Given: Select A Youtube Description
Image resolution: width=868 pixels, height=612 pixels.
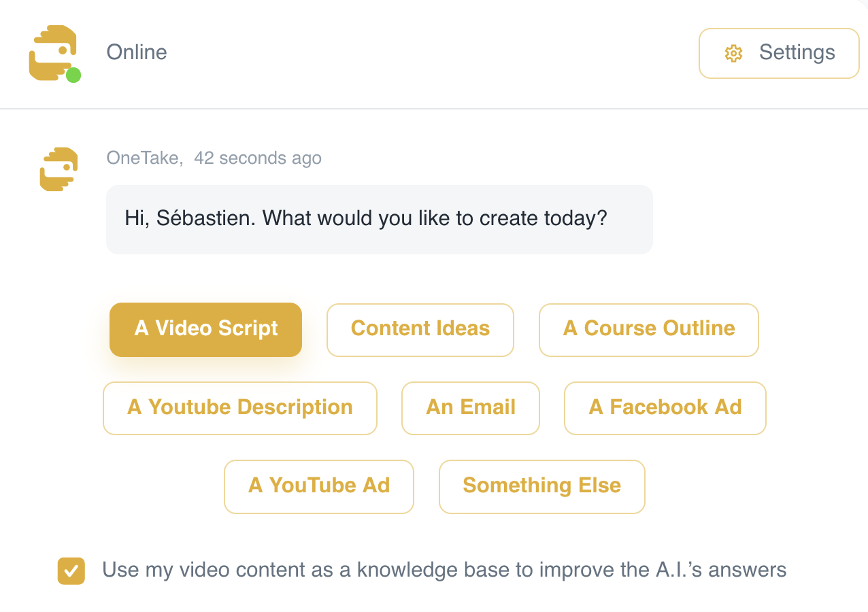Looking at the screenshot, I should (x=239, y=407).
